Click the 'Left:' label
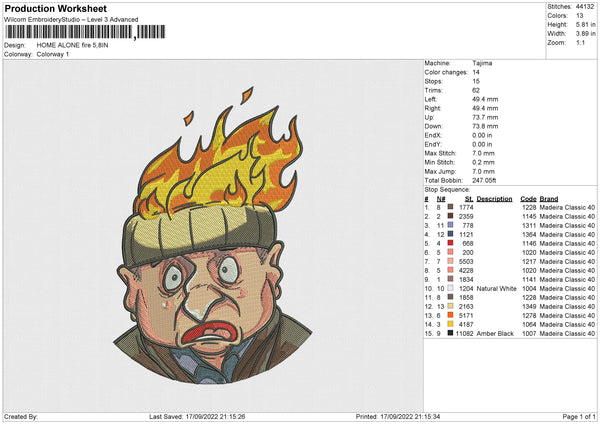This screenshot has height=424, width=600. point(430,99)
